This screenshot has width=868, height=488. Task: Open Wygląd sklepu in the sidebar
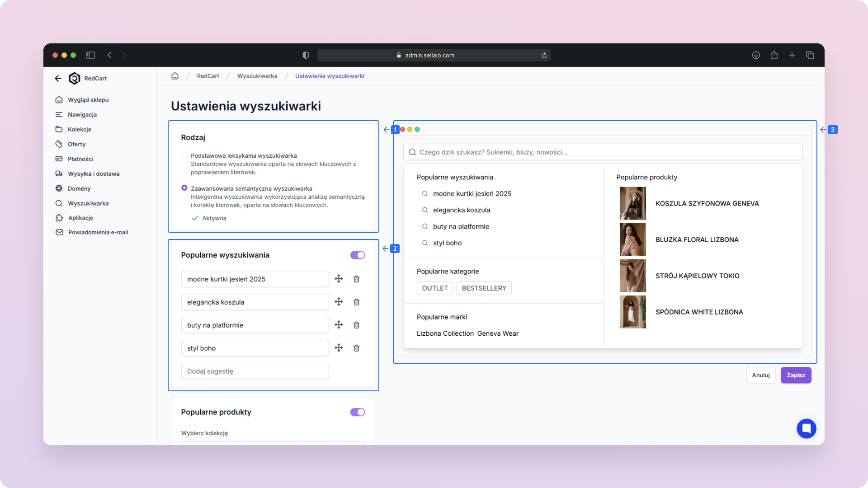click(x=88, y=100)
